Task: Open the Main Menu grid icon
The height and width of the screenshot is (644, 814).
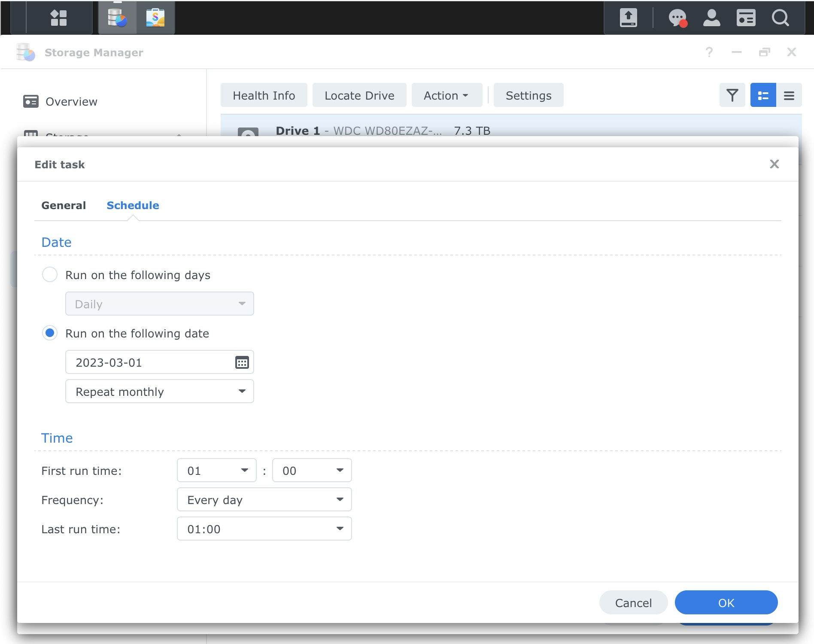Action: (x=59, y=18)
